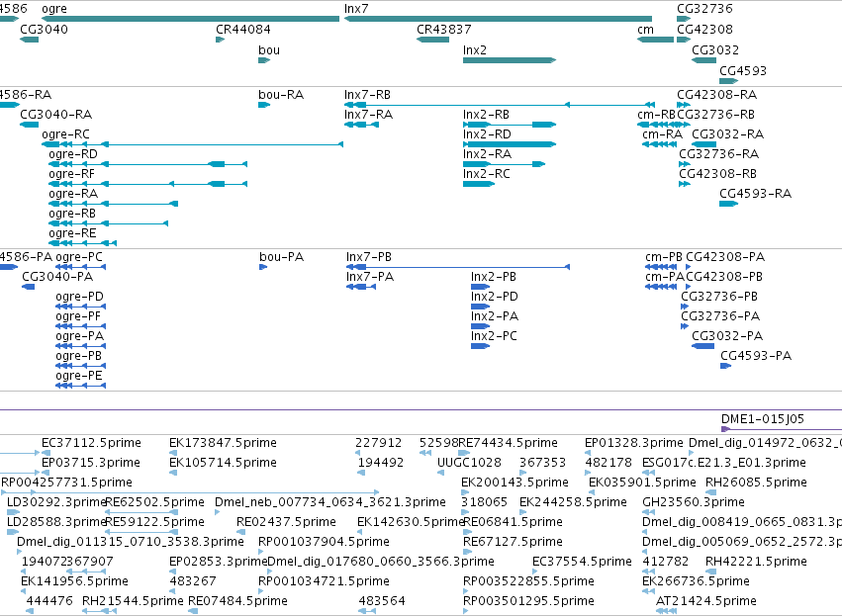Screen dimensions: 842x616
Task: Click the CG32736 gene label
Action: point(704,9)
